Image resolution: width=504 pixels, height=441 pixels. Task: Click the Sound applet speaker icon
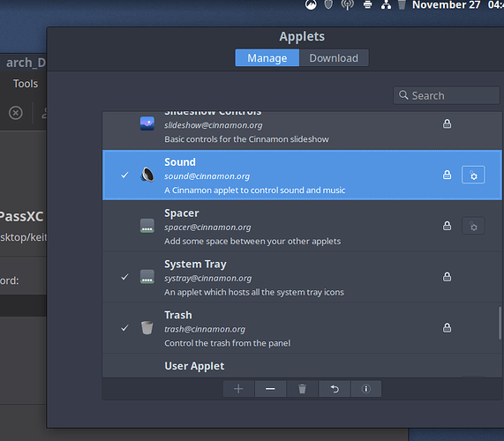click(x=147, y=175)
